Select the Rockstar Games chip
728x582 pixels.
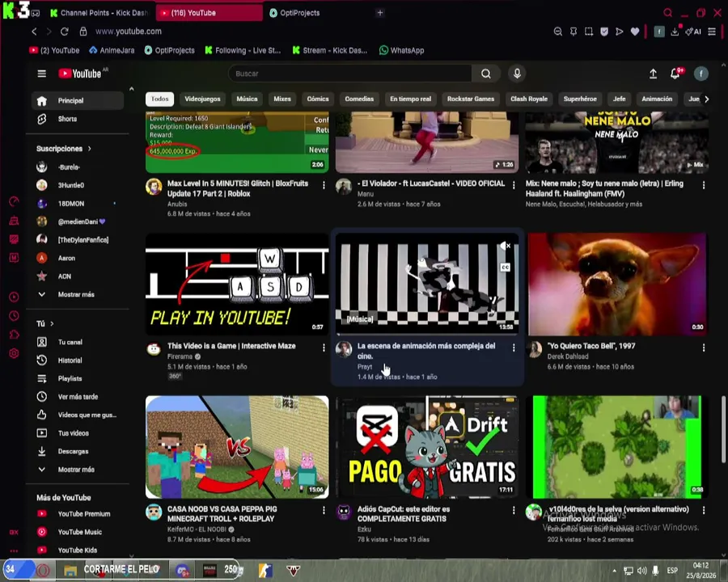point(470,99)
